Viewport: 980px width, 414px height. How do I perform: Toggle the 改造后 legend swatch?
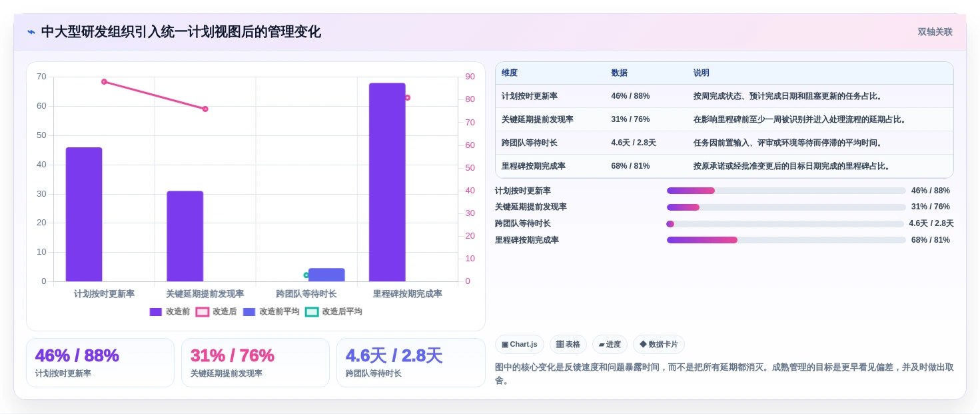(203, 312)
